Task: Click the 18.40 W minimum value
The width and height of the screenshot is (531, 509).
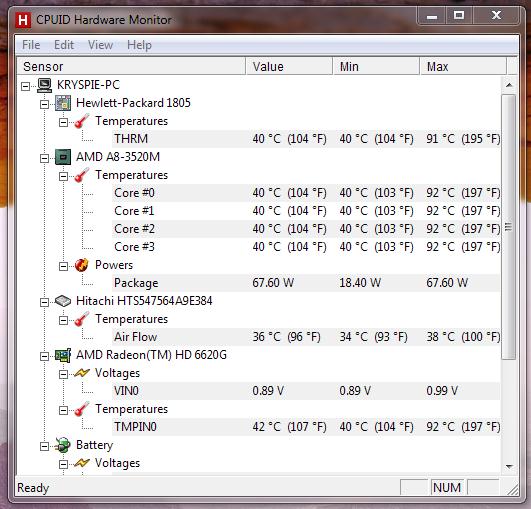Action: pos(360,283)
